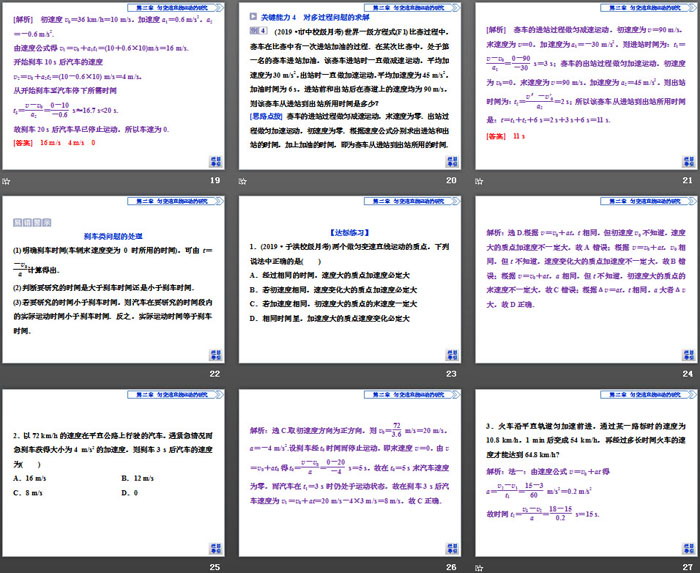The image size is (700, 573).
Task: Select the slide 21 thumbnail with answer 11 s
Action: click(x=586, y=86)
